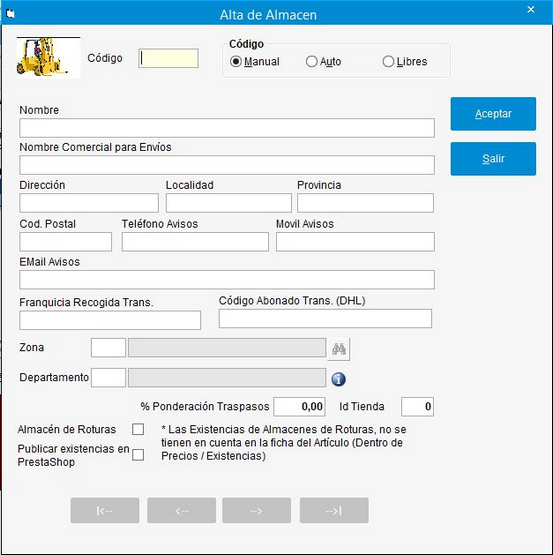Click the Aceptar button
Viewport: 553px width, 555px height.
coord(493,114)
